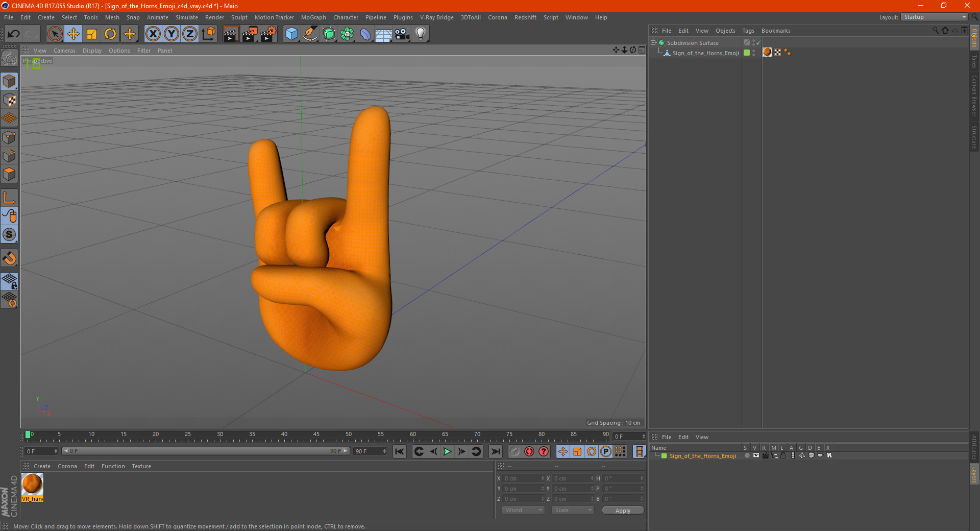Collapse the Subdivision Surface tree item
The height and width of the screenshot is (531, 980).
tap(653, 43)
